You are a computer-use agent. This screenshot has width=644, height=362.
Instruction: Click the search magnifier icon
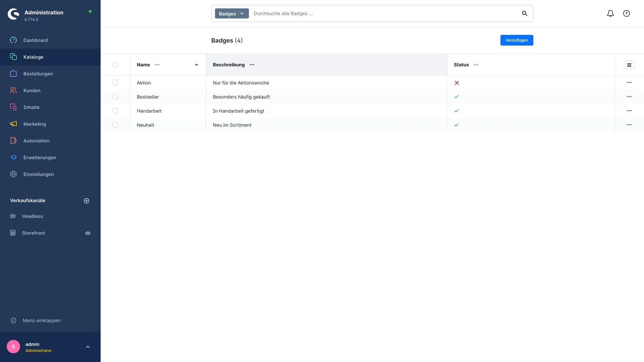click(x=525, y=13)
